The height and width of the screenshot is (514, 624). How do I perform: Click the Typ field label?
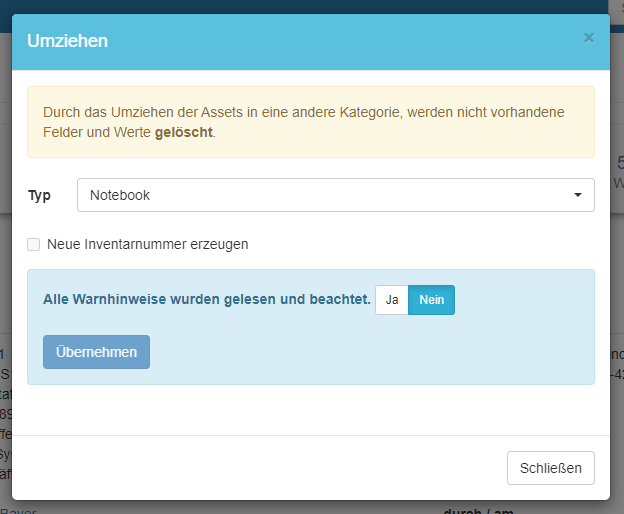point(40,195)
